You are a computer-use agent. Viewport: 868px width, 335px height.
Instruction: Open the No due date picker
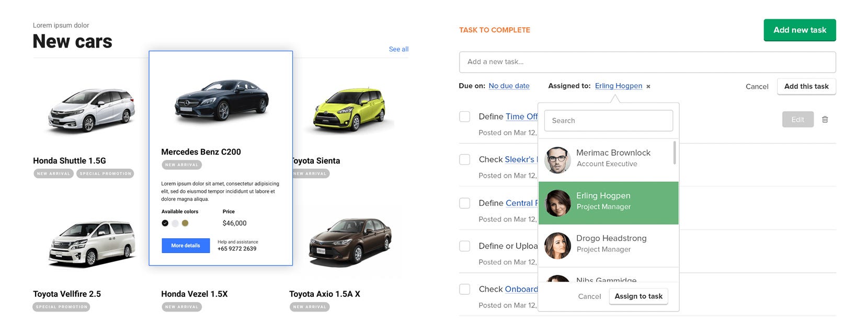509,86
